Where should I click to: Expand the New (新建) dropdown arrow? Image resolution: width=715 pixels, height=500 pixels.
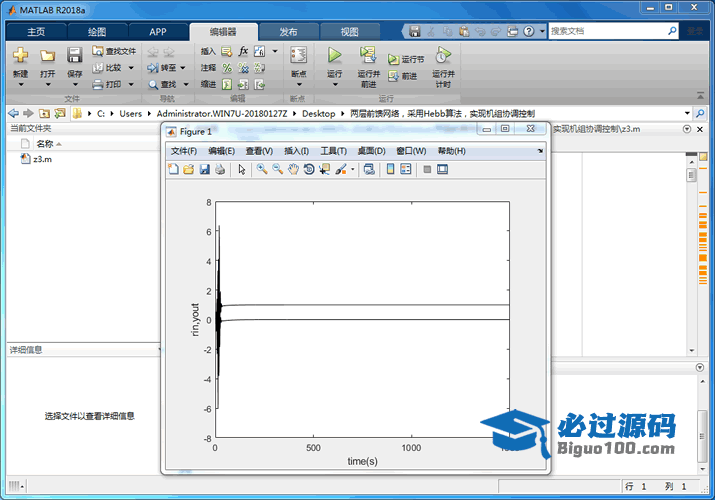click(x=21, y=84)
